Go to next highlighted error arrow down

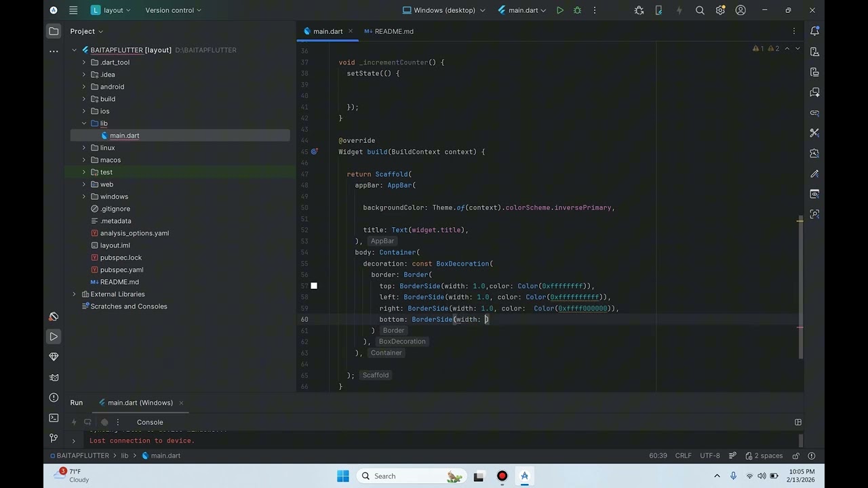797,49
